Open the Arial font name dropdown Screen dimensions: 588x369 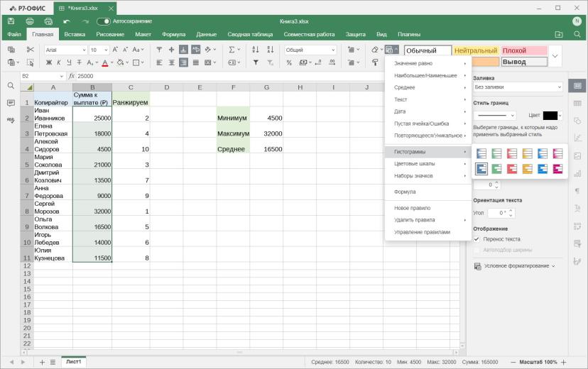[65, 50]
